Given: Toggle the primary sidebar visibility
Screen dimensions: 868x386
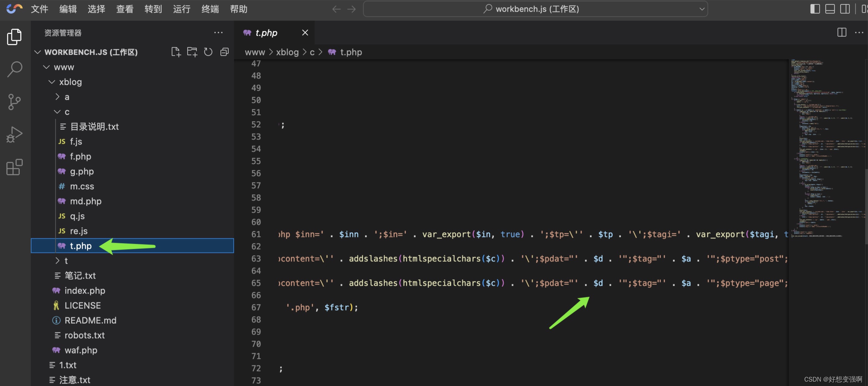Looking at the screenshot, I should coord(815,9).
